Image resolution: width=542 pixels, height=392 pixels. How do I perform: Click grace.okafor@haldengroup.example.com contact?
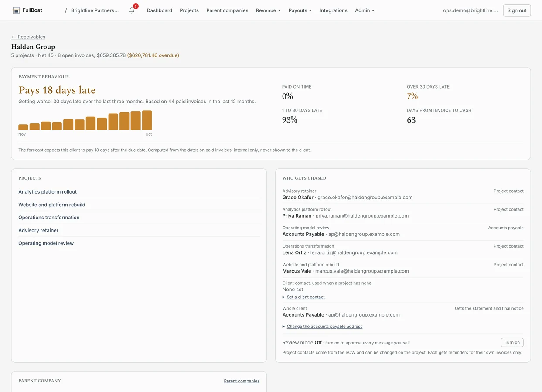tap(365, 198)
